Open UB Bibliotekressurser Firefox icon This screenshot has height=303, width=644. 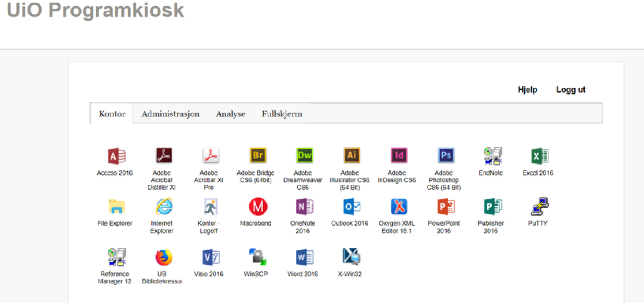164,257
